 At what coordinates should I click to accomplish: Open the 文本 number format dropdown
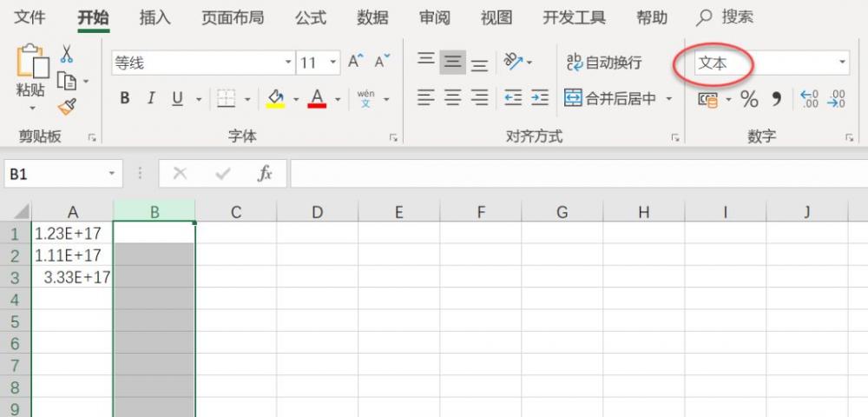coord(843,63)
